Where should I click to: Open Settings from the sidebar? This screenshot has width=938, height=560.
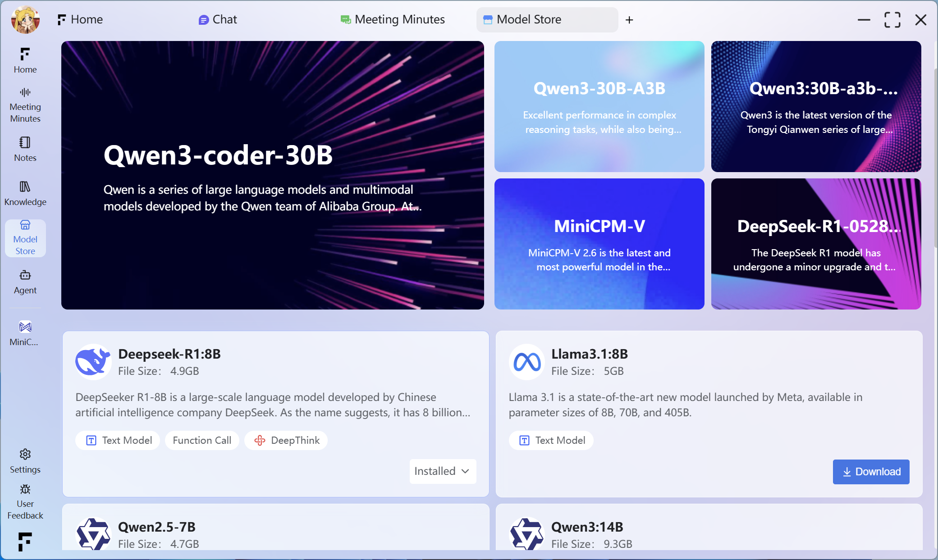[x=25, y=460]
